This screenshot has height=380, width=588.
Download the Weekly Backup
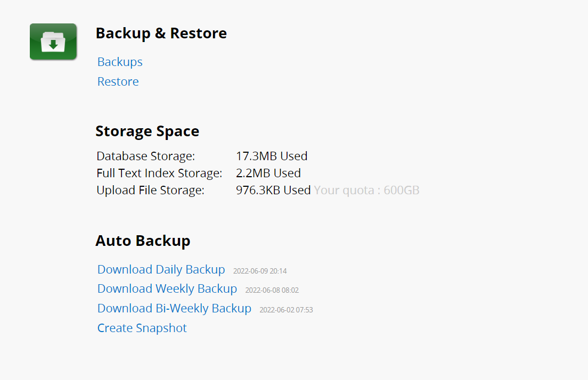coord(167,288)
